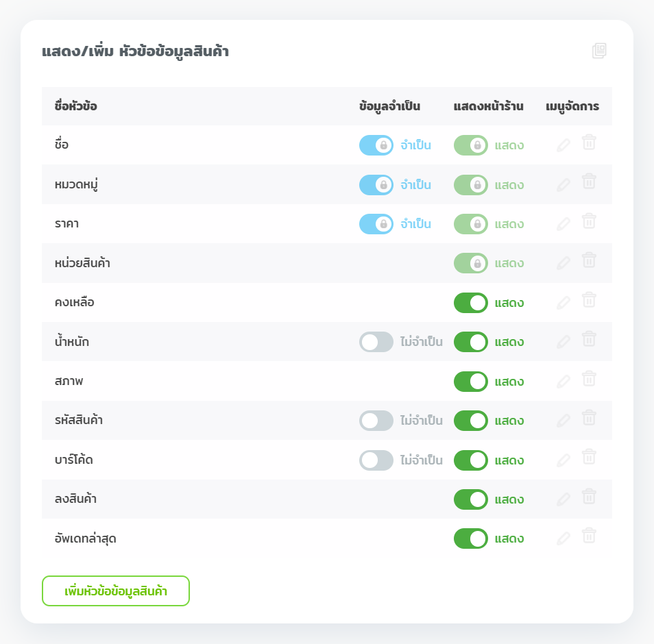Viewport: 654px width, 644px height.
Task: Click pencil icon for รหัสสินค้า row
Action: click(564, 421)
